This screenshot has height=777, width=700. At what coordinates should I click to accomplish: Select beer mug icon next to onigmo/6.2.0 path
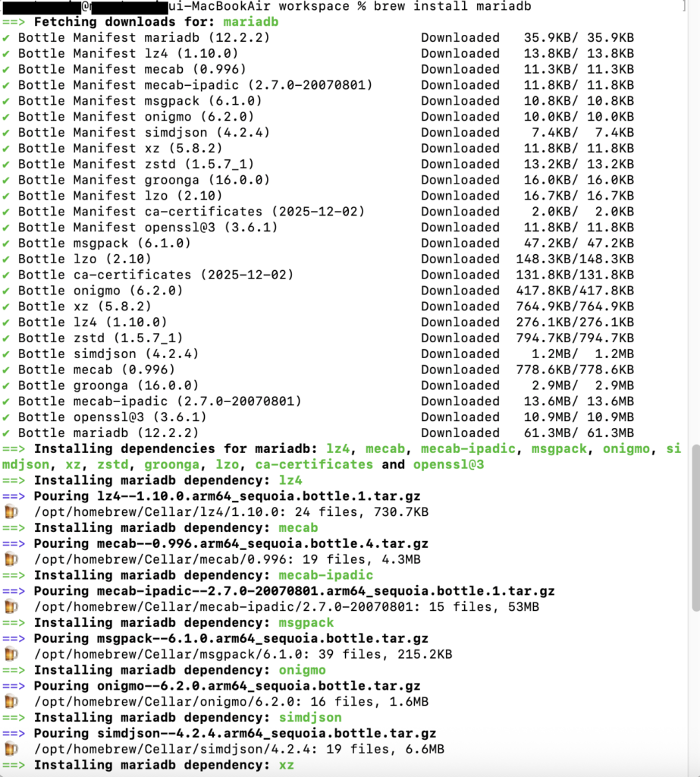[10, 702]
